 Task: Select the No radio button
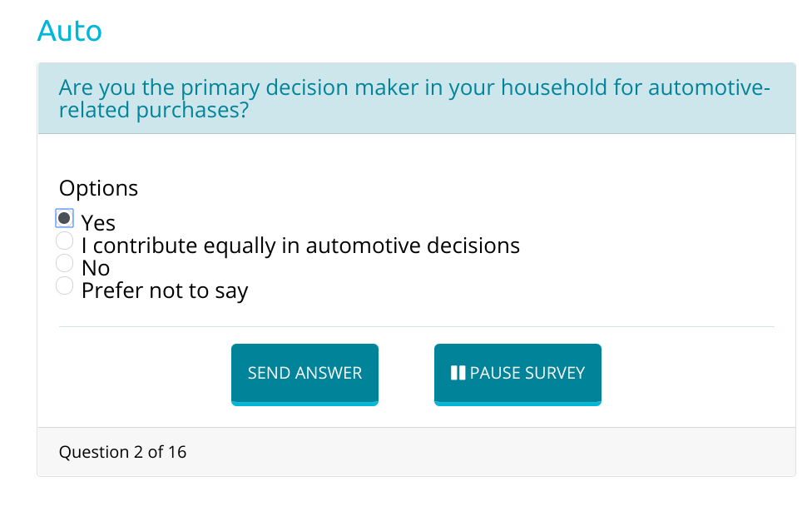click(x=64, y=263)
